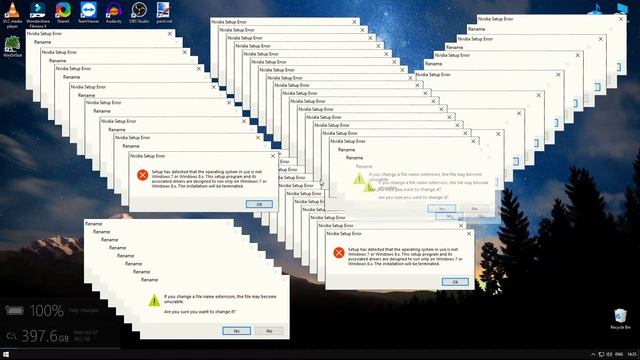Choose No in the bottom-left Rename dialog
640x360 pixels.
tap(269, 331)
